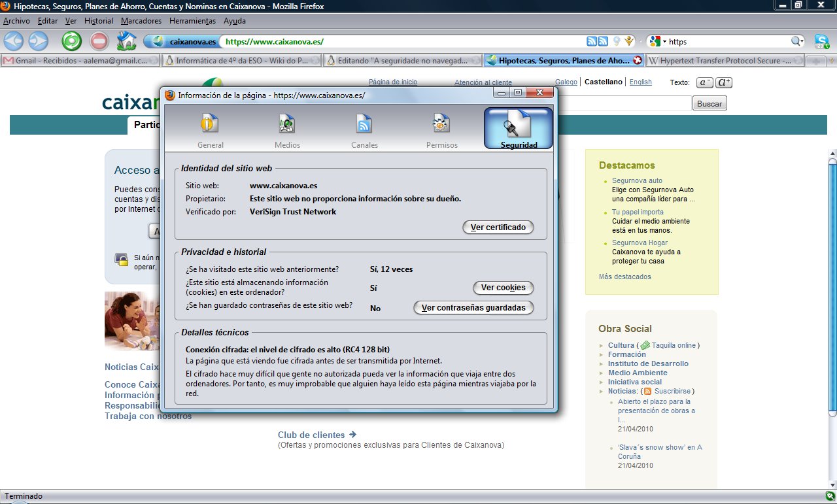Screen dimensions: 837x504
Task: Open the Permisos section icon
Action: pyautogui.click(x=441, y=129)
